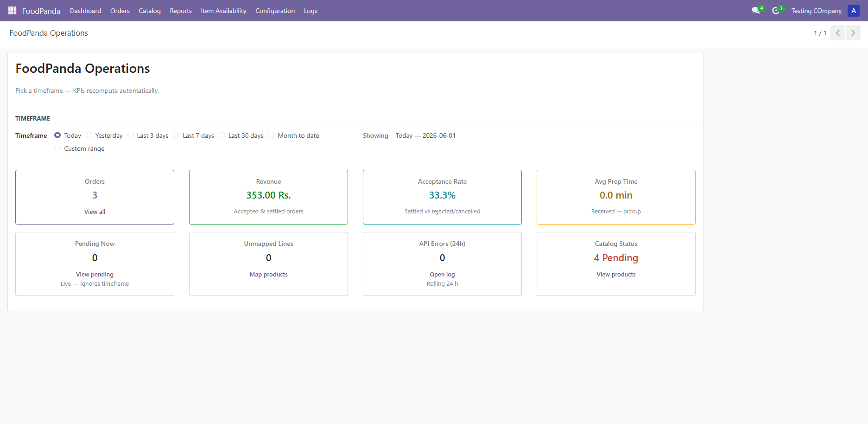
Task: Select the Yesterday timeframe radio
Action: (x=89, y=135)
